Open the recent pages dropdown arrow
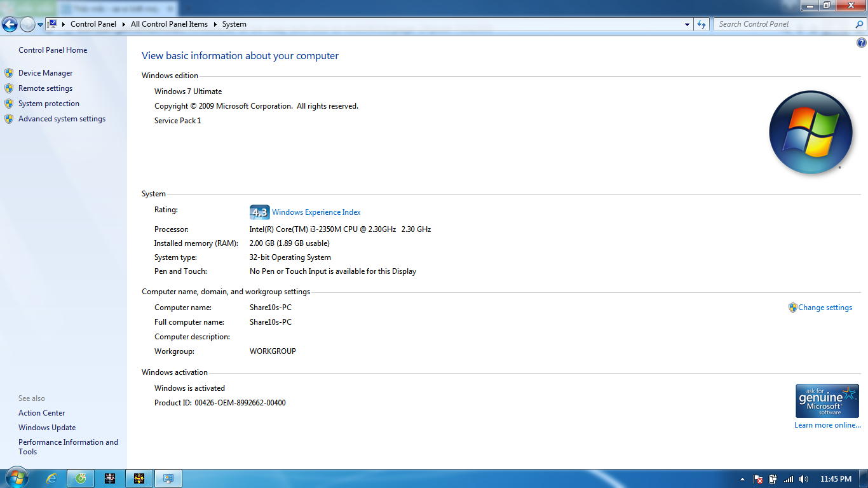 click(x=40, y=25)
